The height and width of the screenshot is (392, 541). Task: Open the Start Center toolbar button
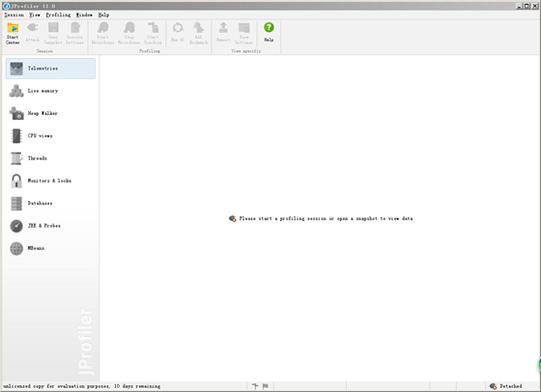point(13,33)
